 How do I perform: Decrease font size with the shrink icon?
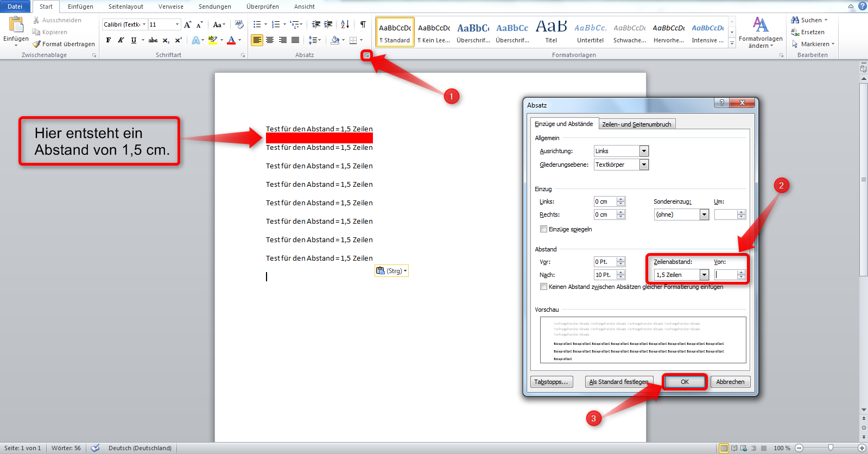[x=200, y=24]
